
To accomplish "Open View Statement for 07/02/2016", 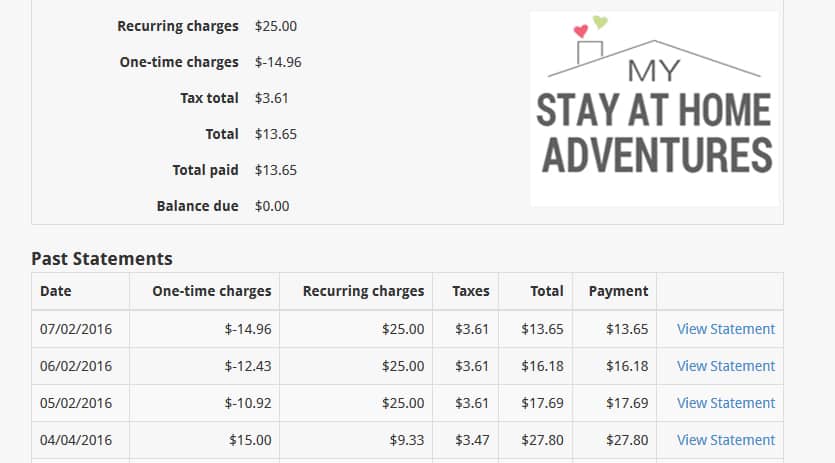I will [726, 329].
